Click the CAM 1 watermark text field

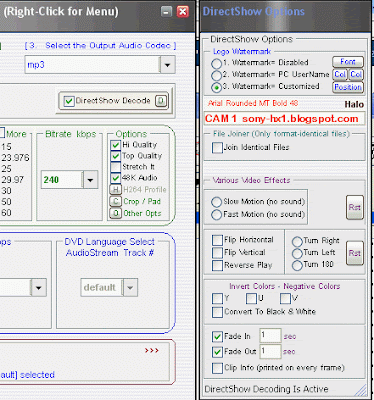(284, 119)
